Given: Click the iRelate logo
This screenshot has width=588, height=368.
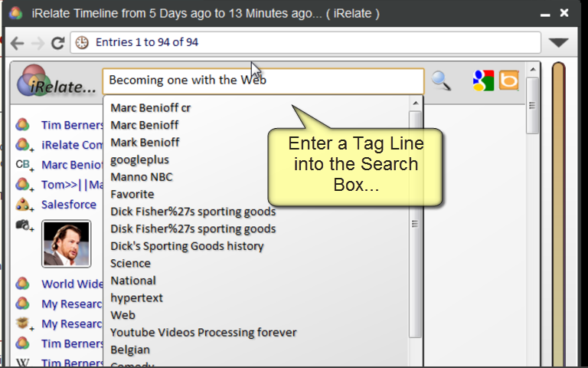Looking at the screenshot, I should 56,80.
